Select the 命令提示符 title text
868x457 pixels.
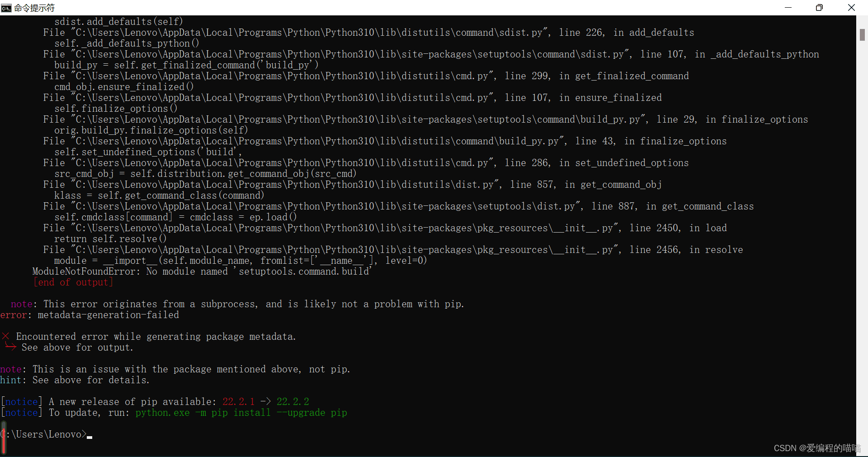pos(34,7)
